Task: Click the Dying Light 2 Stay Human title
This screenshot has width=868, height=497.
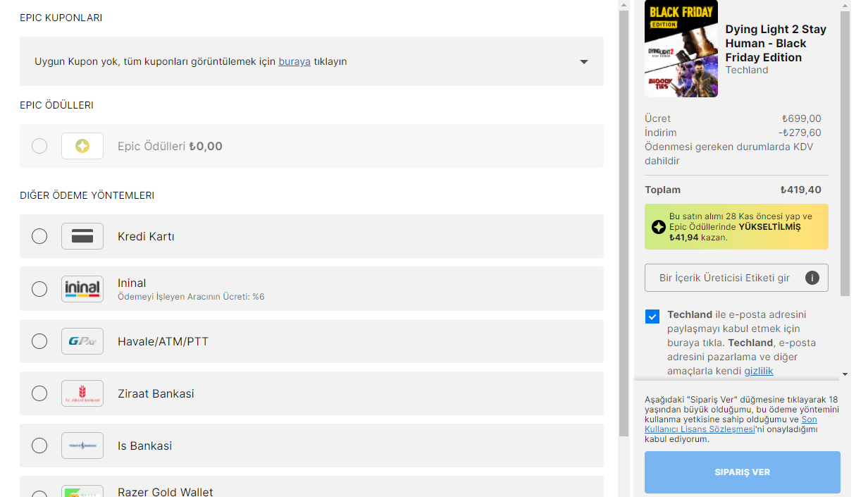Action: [x=776, y=43]
